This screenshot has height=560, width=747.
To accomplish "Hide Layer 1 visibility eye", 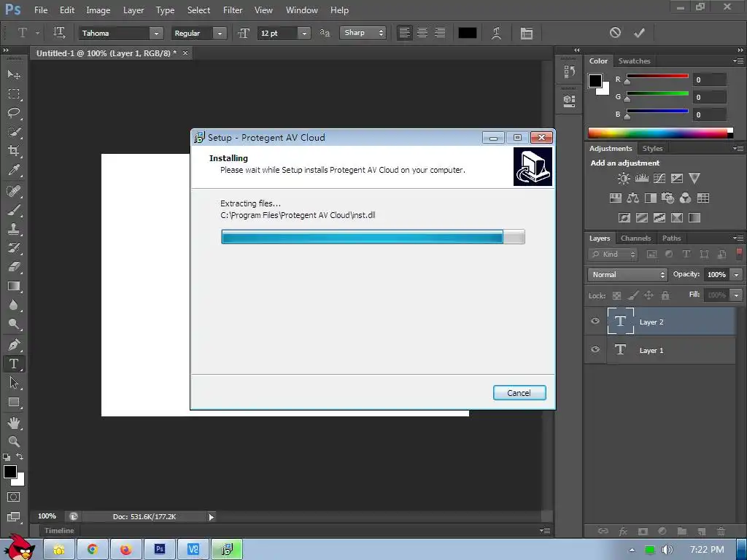I will 595,349.
